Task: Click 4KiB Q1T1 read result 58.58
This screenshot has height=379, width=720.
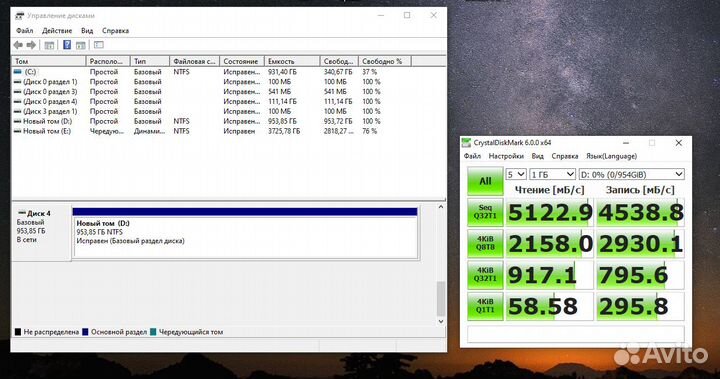Action: tap(549, 306)
